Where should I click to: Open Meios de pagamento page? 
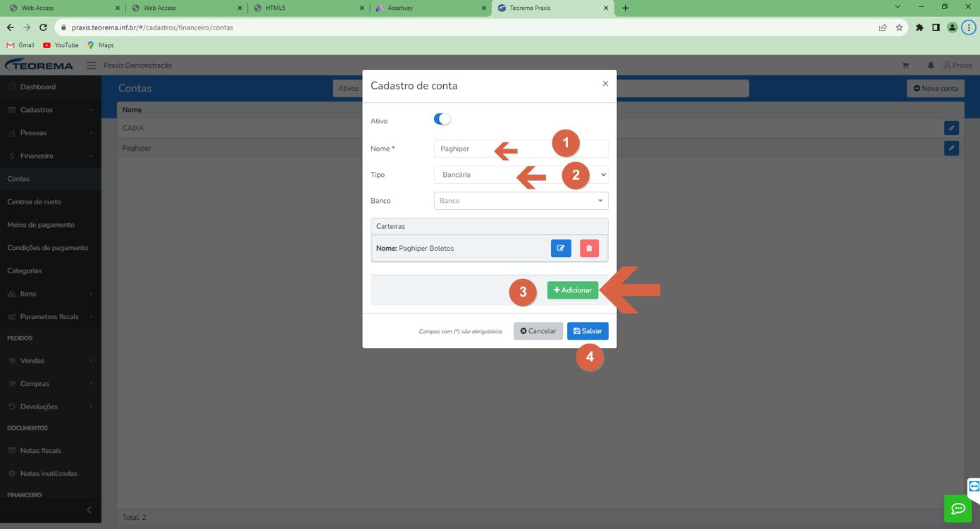click(x=51, y=225)
